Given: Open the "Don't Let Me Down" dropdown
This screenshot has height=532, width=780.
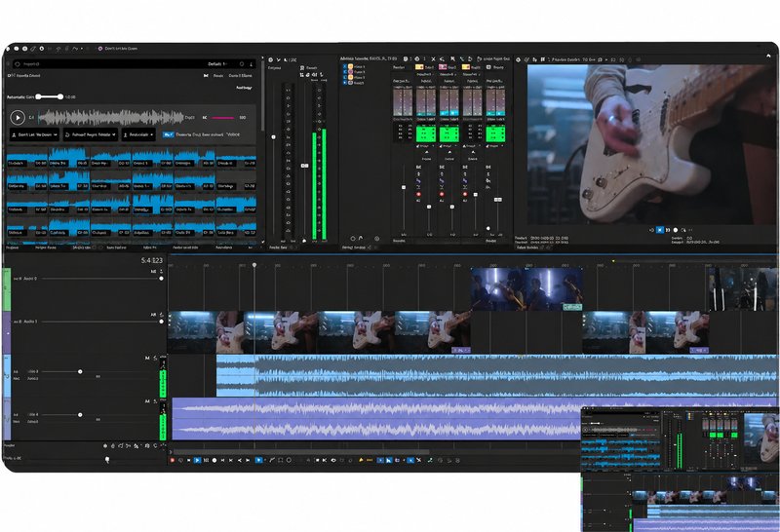Looking at the screenshot, I should pos(34,134).
